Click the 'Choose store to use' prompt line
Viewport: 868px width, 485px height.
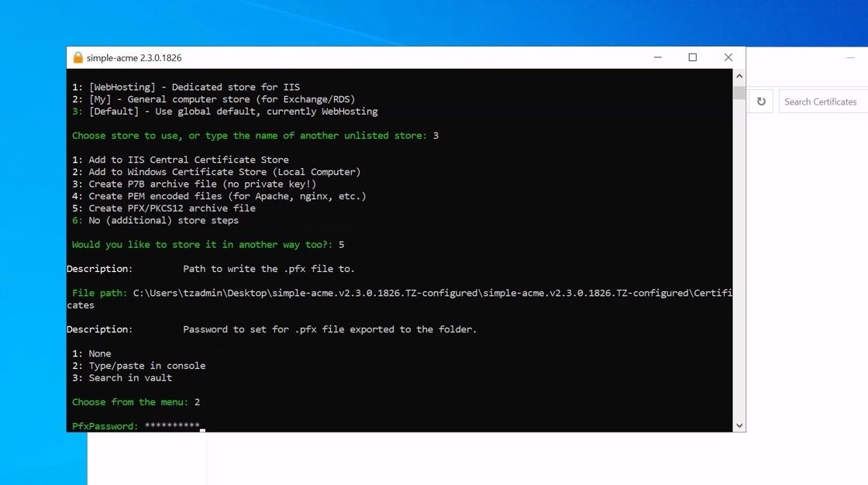click(x=255, y=136)
